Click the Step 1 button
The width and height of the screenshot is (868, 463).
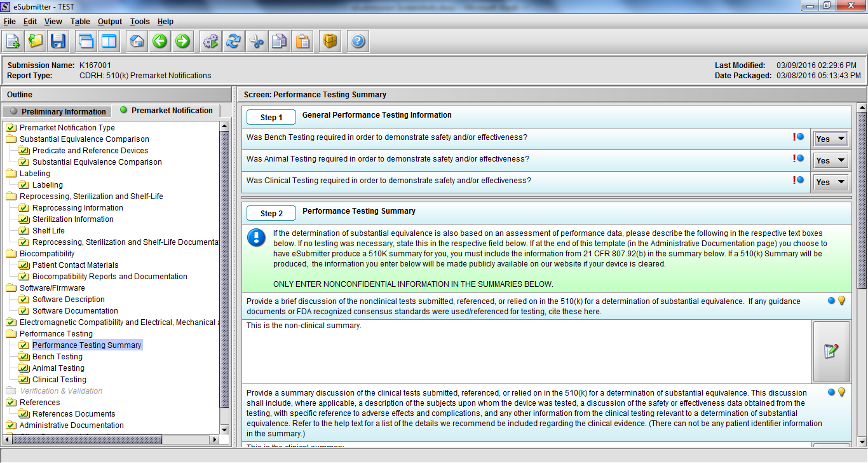pos(272,117)
